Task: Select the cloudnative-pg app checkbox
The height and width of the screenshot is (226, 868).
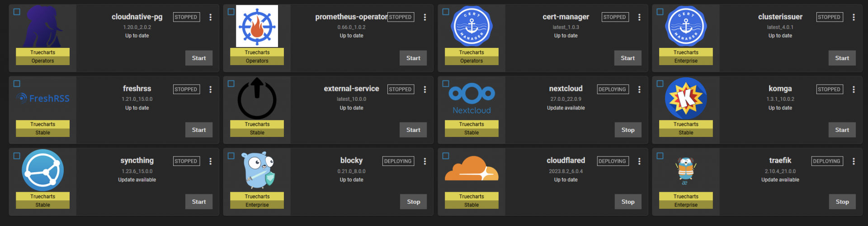Action: pos(17,12)
